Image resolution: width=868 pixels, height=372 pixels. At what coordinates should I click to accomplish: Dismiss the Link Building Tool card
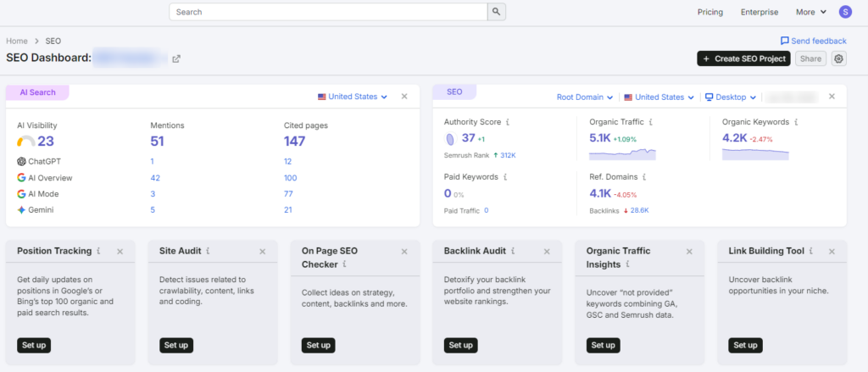pos(832,252)
